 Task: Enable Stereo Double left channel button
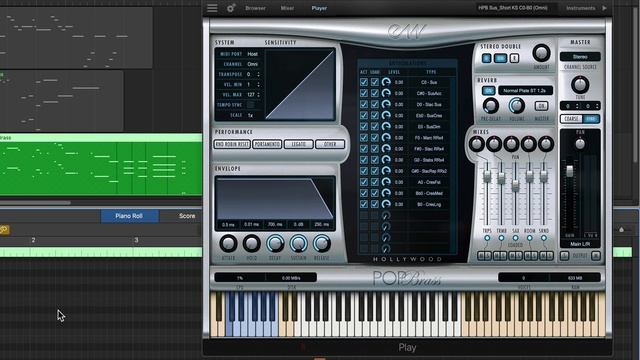[x=487, y=58]
